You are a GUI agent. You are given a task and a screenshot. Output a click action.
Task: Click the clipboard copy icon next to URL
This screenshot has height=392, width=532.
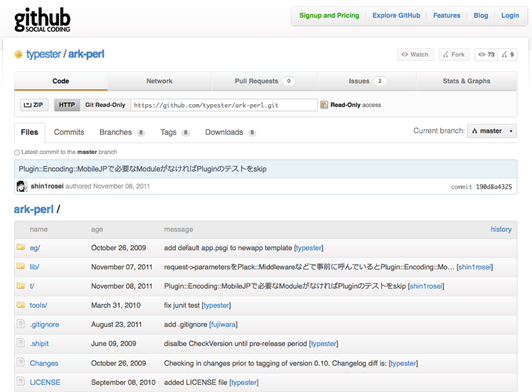click(324, 105)
